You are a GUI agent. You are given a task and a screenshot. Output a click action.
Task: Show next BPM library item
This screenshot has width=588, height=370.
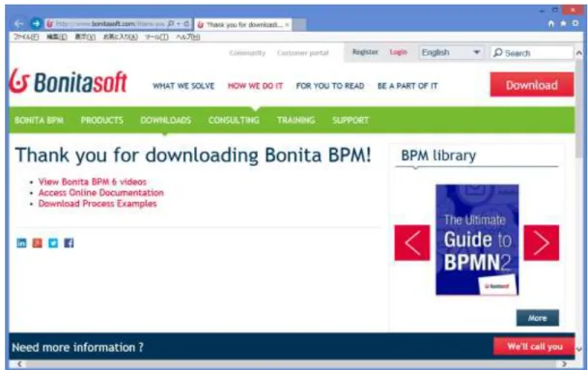click(541, 242)
